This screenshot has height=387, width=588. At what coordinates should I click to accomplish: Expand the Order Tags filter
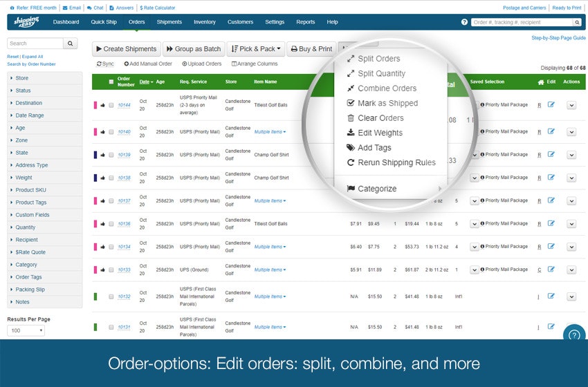tap(45, 277)
